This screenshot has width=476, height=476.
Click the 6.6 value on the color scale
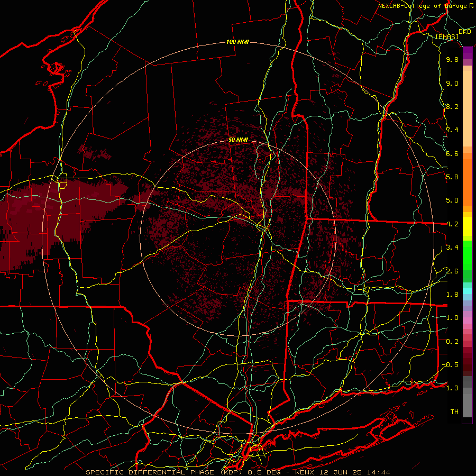pyautogui.click(x=452, y=153)
